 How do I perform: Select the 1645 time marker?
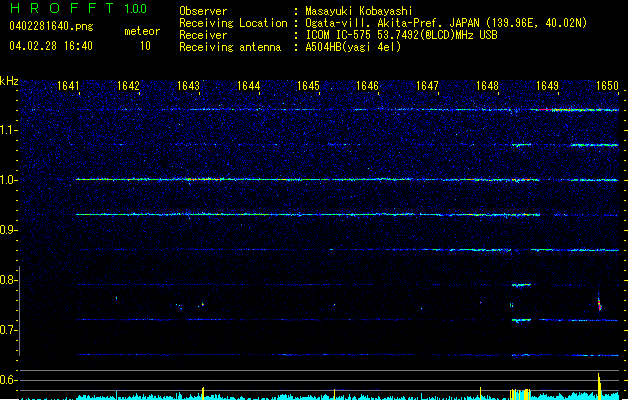tap(308, 87)
